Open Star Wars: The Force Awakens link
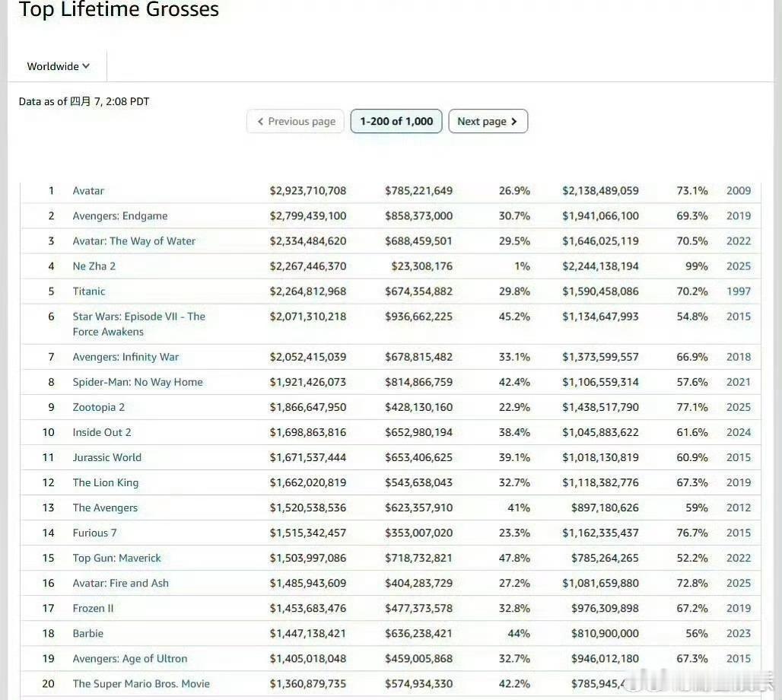Image resolution: width=782 pixels, height=700 pixels. pyautogui.click(x=138, y=317)
